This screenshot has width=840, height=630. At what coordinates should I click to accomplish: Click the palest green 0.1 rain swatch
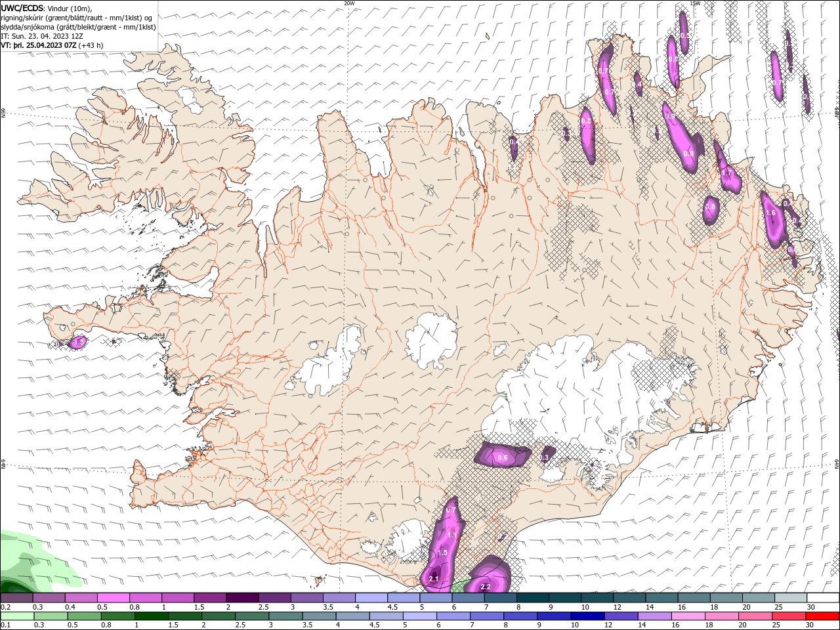17,616
